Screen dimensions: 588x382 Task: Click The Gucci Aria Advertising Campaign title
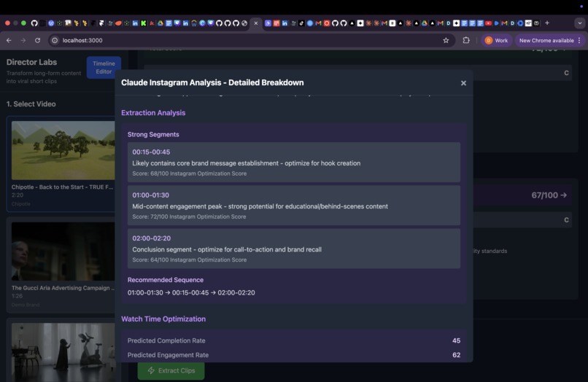click(63, 288)
